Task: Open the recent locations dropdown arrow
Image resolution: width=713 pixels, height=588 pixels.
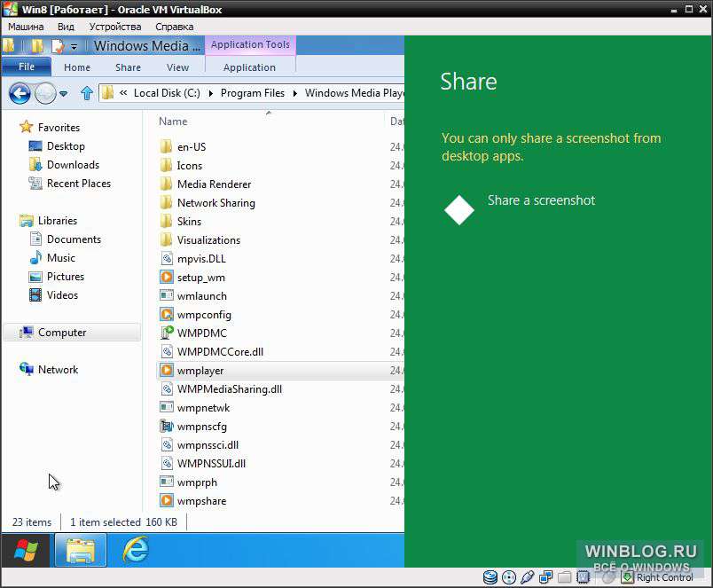Action: [x=63, y=94]
